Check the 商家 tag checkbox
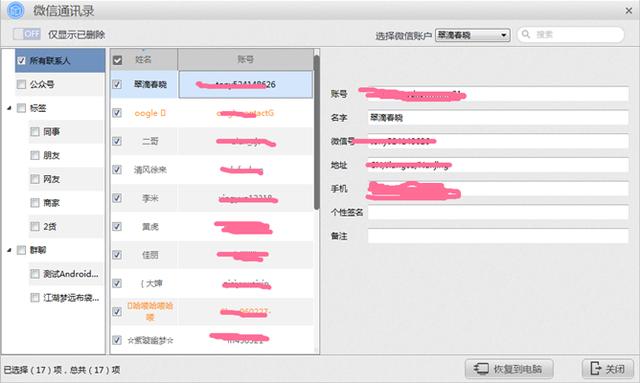This screenshot has height=383, width=640. point(35,203)
